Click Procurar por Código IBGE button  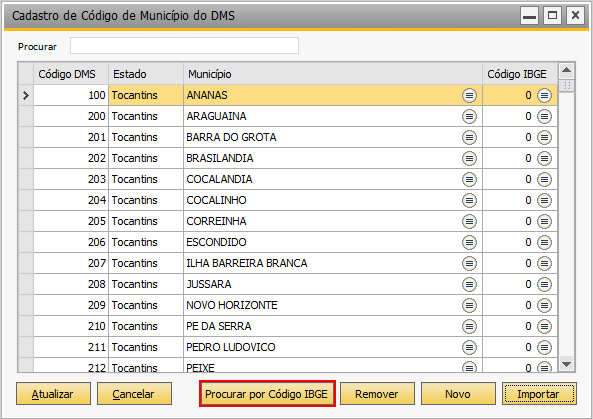(x=267, y=394)
